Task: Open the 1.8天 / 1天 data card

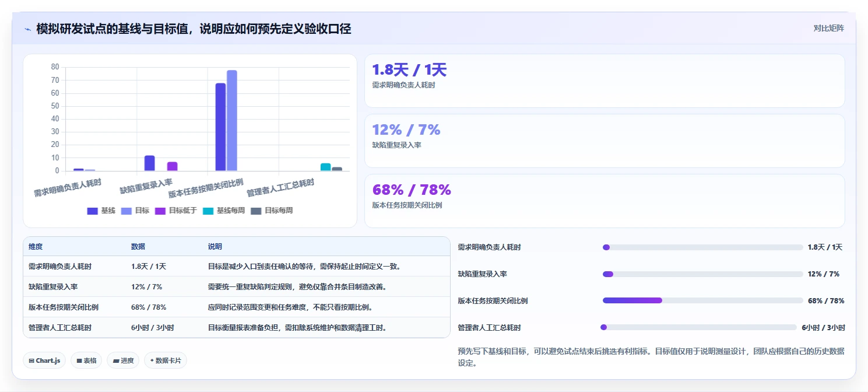Action: coord(605,80)
